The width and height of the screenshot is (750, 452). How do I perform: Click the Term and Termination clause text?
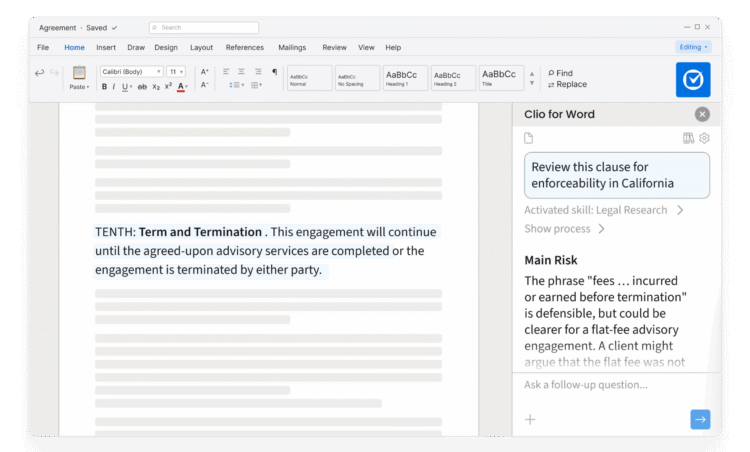[265, 251]
